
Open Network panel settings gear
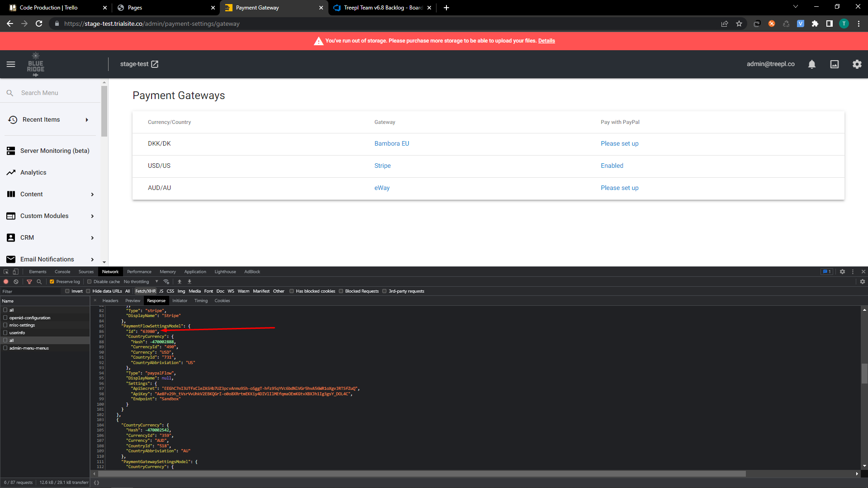863,282
